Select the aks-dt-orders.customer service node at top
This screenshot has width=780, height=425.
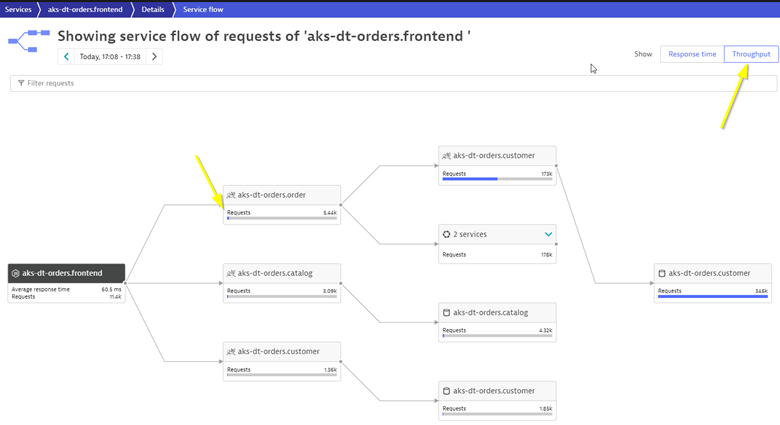coord(497,156)
